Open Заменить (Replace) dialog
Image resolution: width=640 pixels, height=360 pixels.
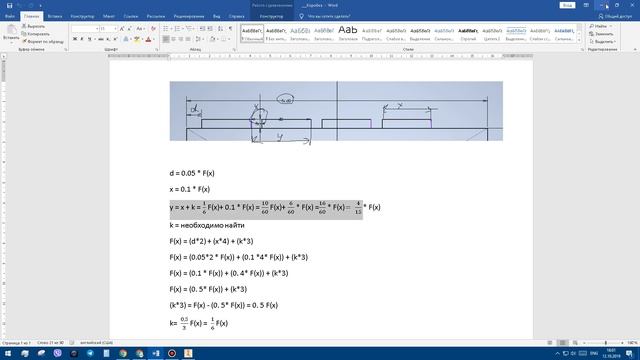pos(601,34)
